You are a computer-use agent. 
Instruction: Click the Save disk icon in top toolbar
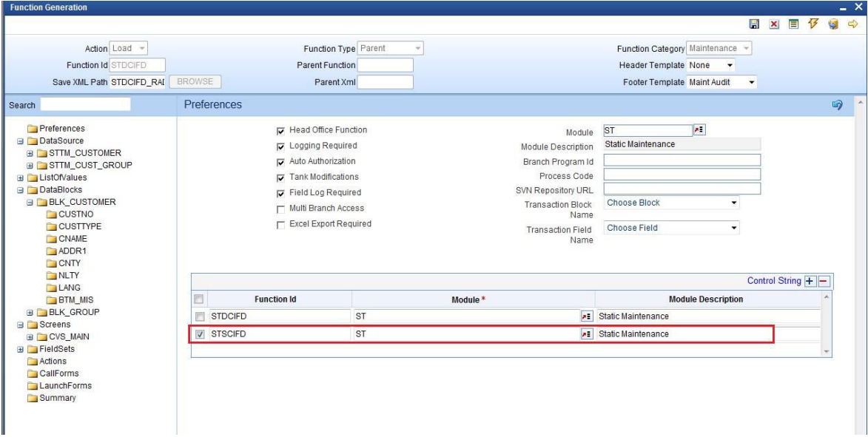coord(754,24)
